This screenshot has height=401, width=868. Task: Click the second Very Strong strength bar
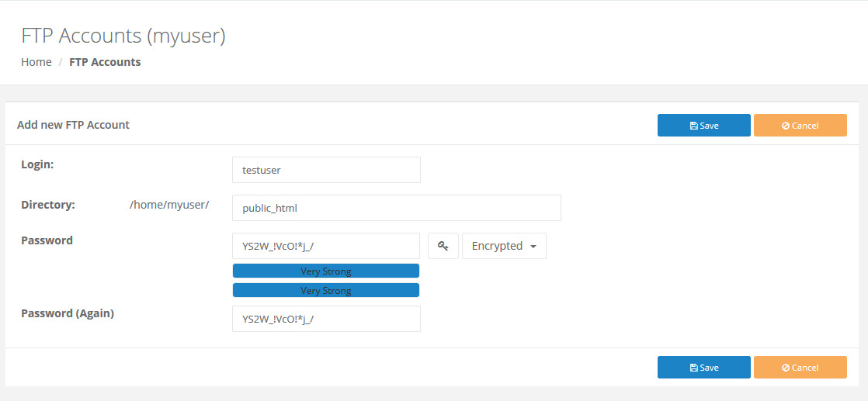(326, 290)
